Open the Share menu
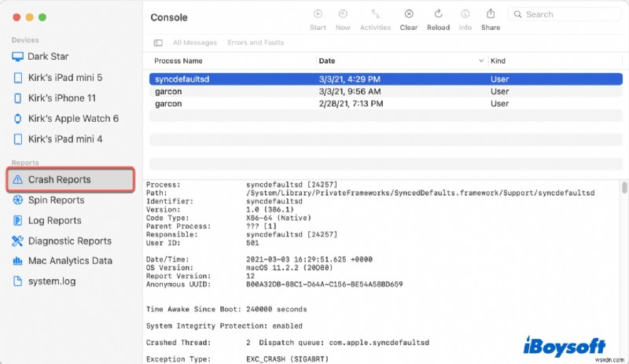The image size is (629, 364). [490, 14]
